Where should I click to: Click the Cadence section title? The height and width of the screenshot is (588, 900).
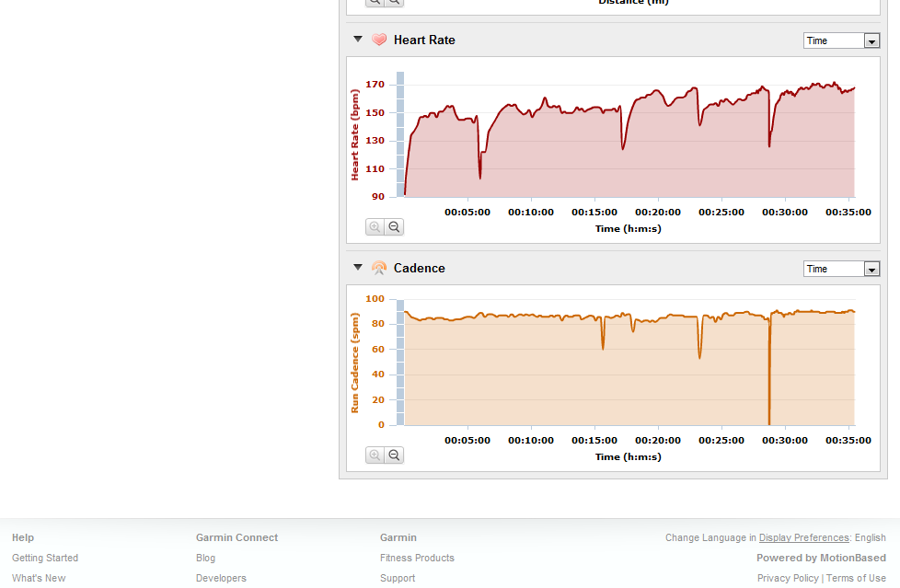tap(419, 268)
